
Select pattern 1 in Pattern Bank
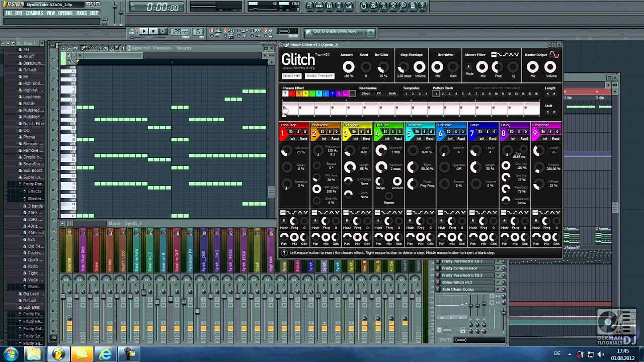(436, 94)
